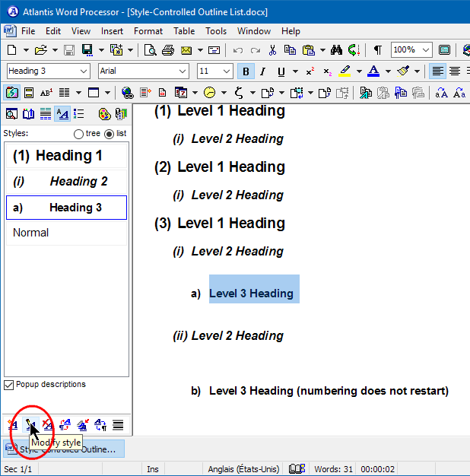470x476 pixels.
Task: Show nonprinting paragraph marks
Action: pos(377,50)
